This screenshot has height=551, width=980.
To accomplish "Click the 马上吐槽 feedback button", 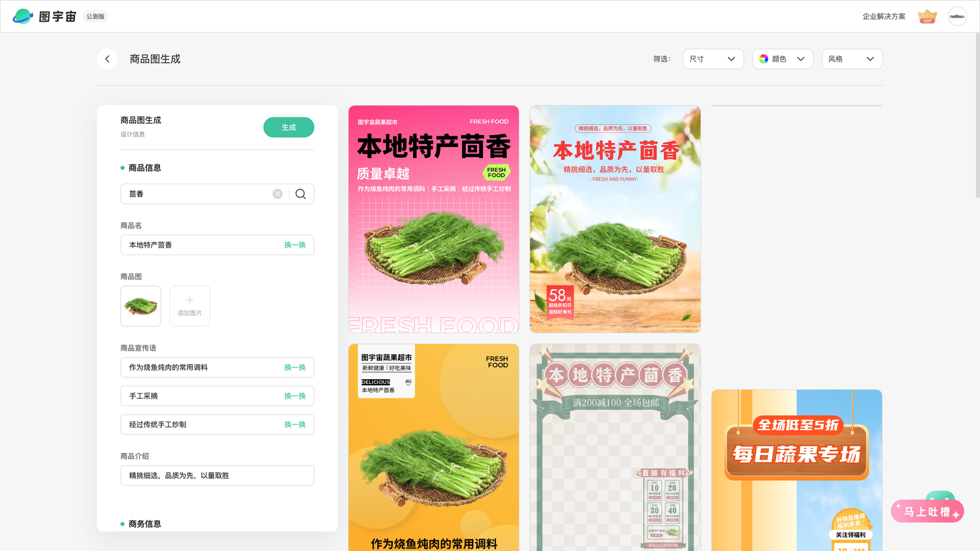I will click(927, 512).
